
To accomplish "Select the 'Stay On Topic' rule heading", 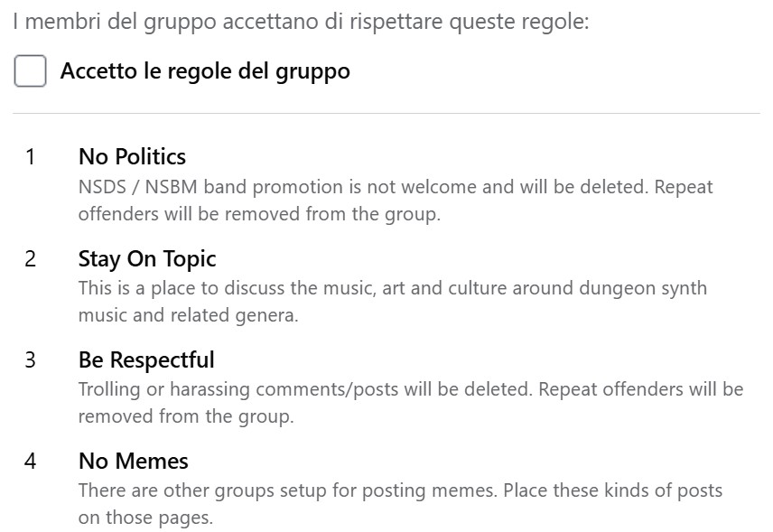I will pyautogui.click(x=147, y=259).
